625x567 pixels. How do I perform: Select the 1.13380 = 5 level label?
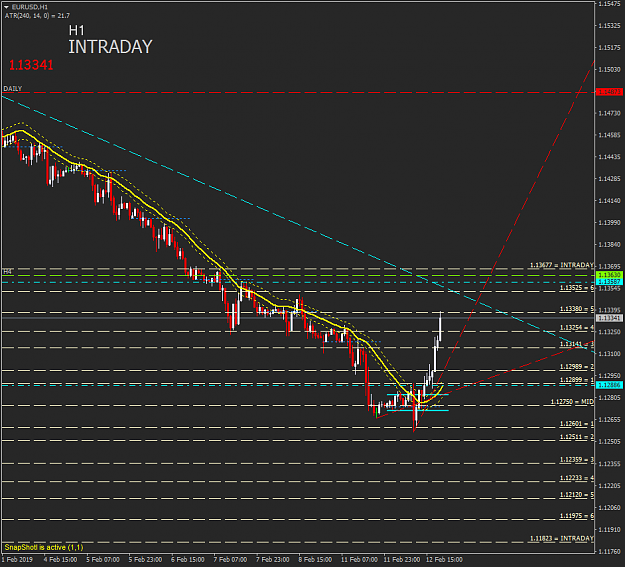[577, 309]
